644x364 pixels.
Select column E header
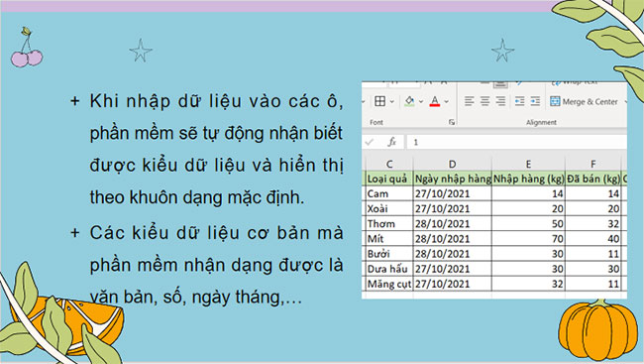pyautogui.click(x=528, y=164)
